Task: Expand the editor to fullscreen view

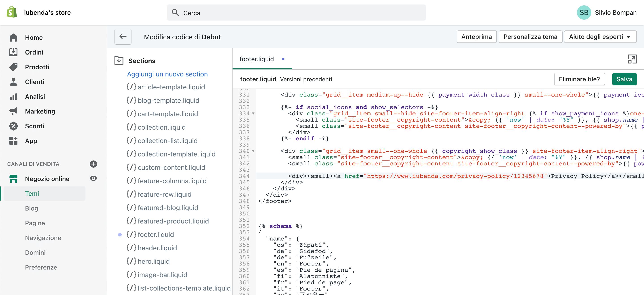Action: tap(632, 59)
